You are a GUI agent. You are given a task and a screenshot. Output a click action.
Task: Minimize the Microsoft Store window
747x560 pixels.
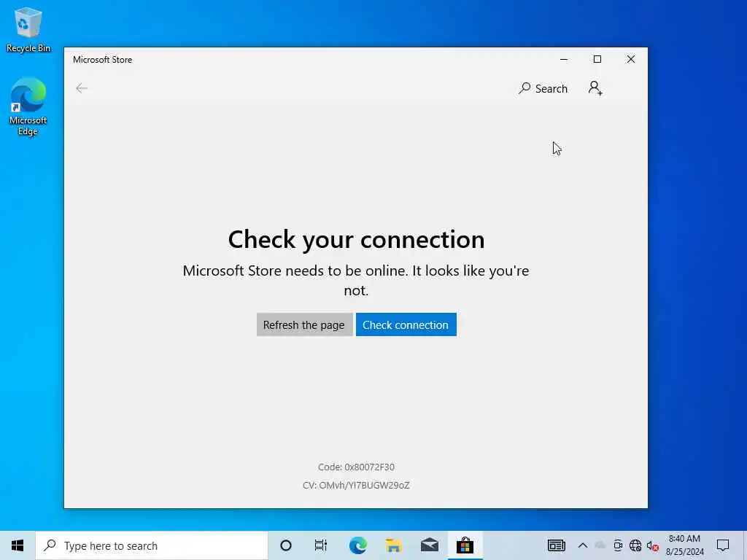point(564,59)
